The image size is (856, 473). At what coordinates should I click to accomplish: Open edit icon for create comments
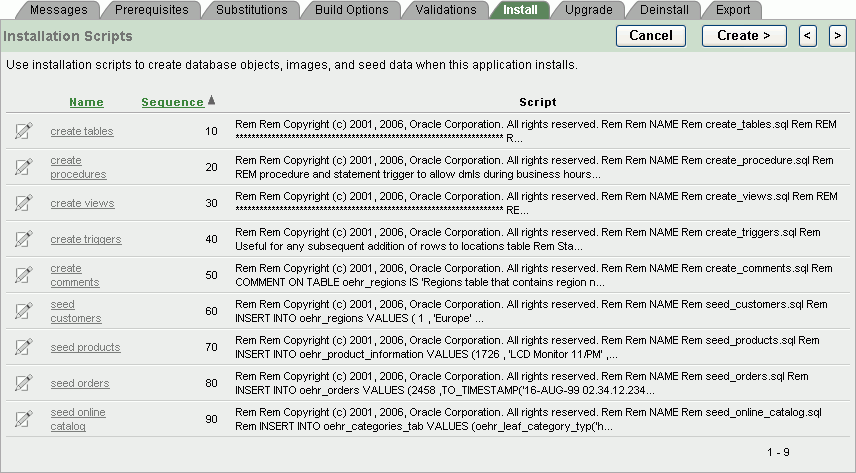tap(24, 275)
